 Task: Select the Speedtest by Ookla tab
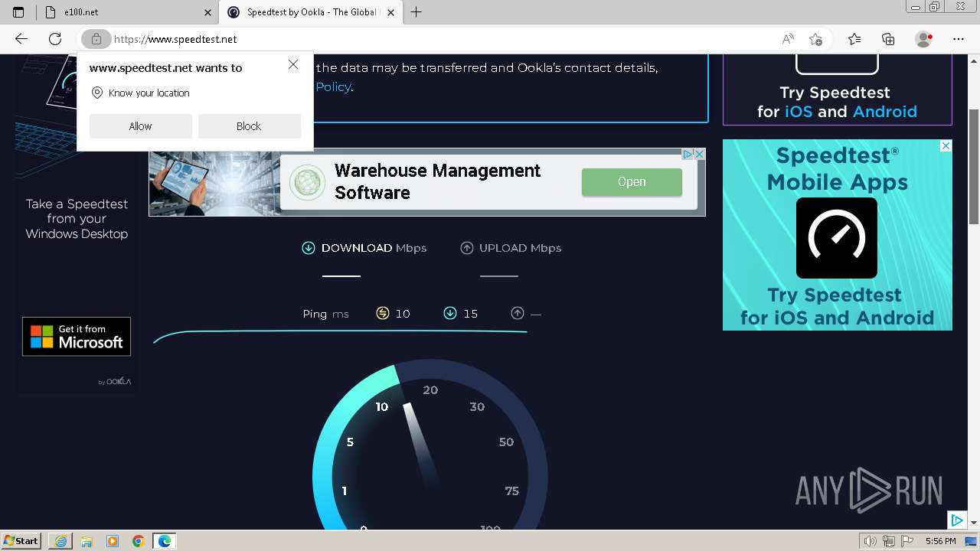coord(311,12)
